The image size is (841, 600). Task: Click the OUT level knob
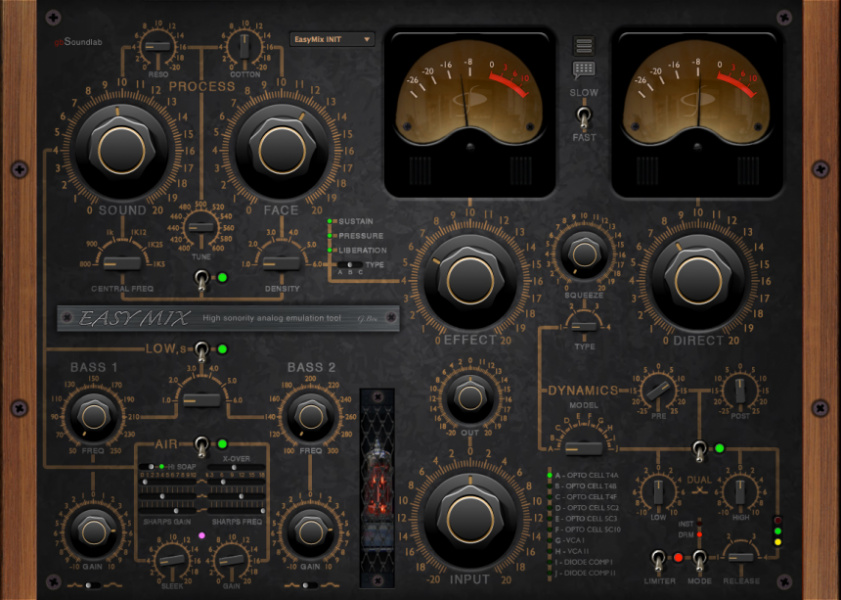pyautogui.click(x=470, y=398)
